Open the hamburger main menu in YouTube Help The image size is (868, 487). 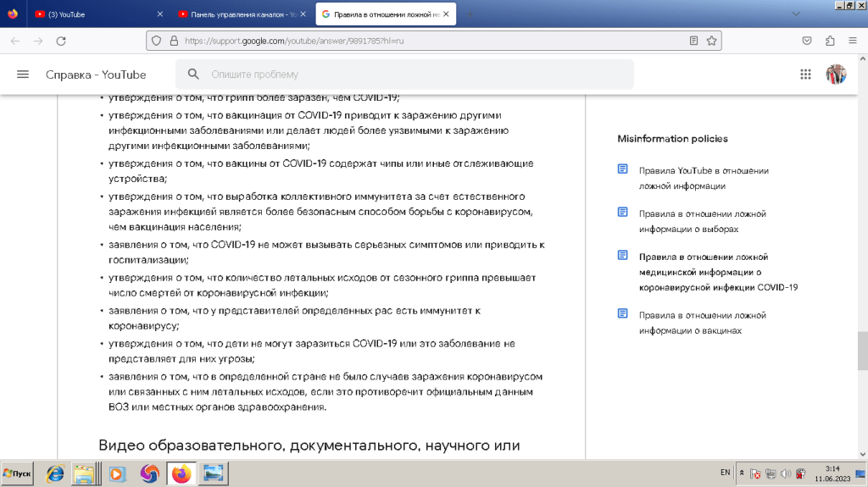(x=23, y=75)
